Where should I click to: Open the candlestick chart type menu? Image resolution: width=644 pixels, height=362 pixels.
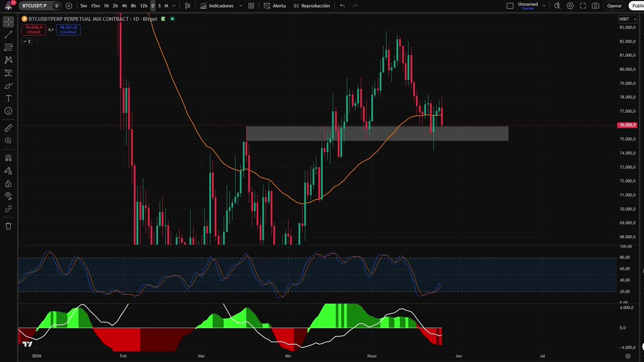(187, 6)
